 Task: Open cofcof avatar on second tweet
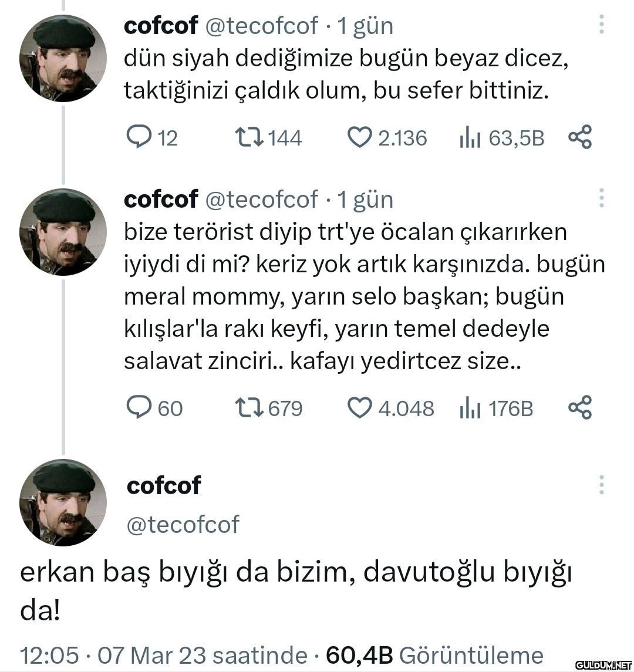[x=63, y=232]
